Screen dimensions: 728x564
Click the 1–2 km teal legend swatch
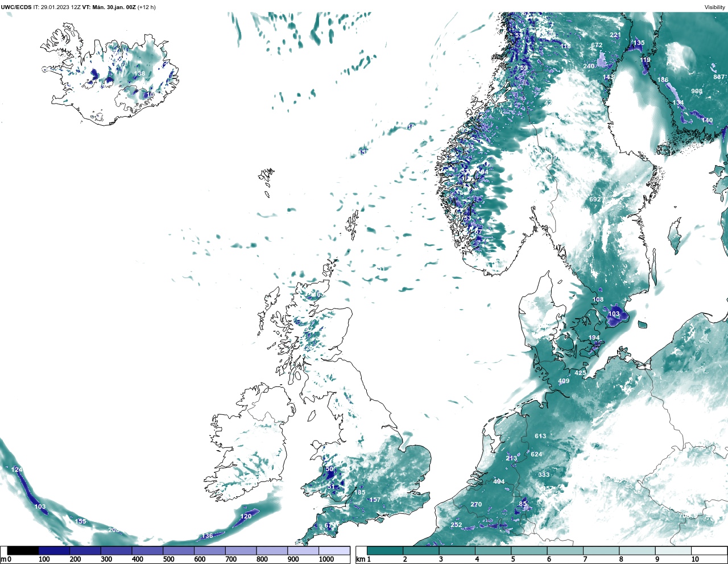click(x=385, y=550)
